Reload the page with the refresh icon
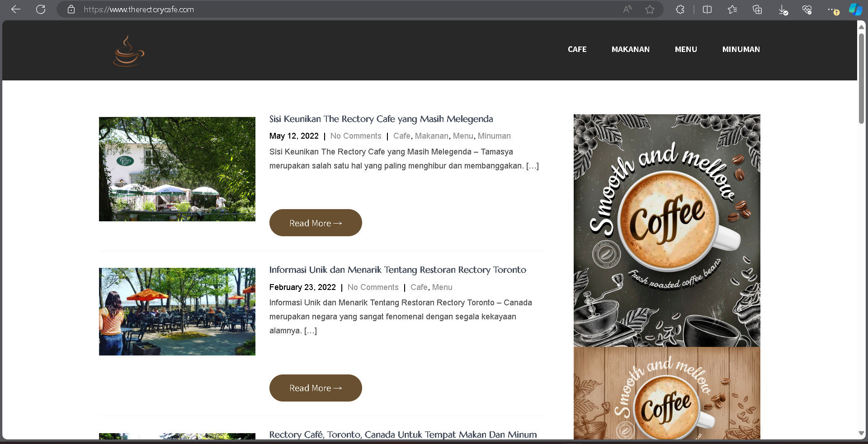The image size is (868, 444). (x=41, y=9)
